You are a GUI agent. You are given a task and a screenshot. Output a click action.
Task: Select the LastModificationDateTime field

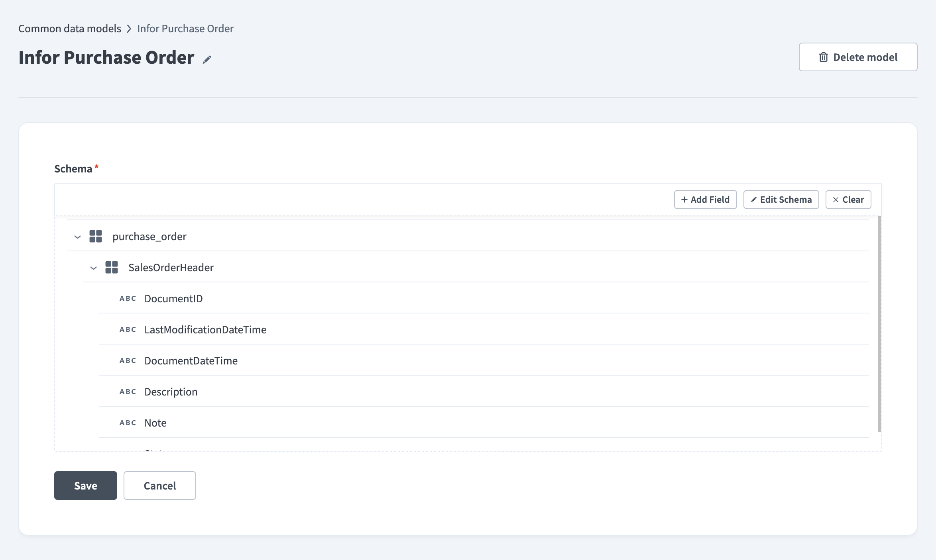click(484, 329)
